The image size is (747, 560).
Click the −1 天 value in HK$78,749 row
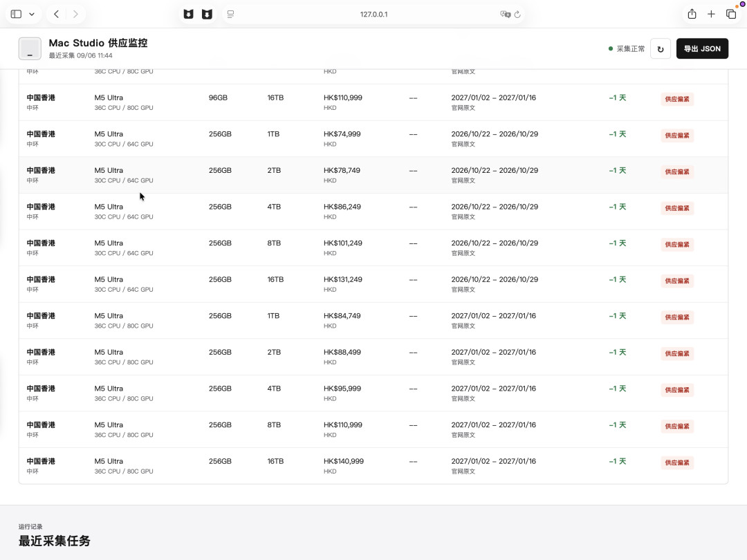(x=618, y=170)
